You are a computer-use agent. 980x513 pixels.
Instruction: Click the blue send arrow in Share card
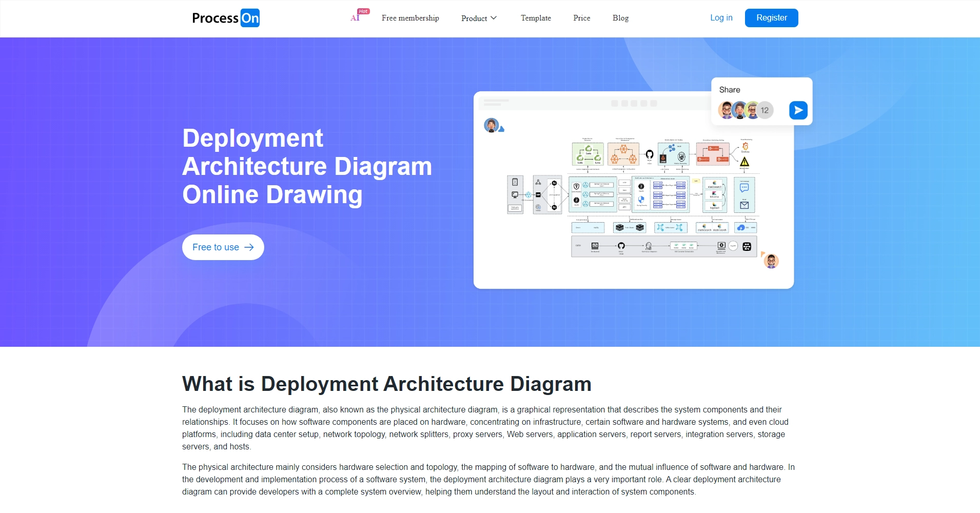(x=798, y=110)
